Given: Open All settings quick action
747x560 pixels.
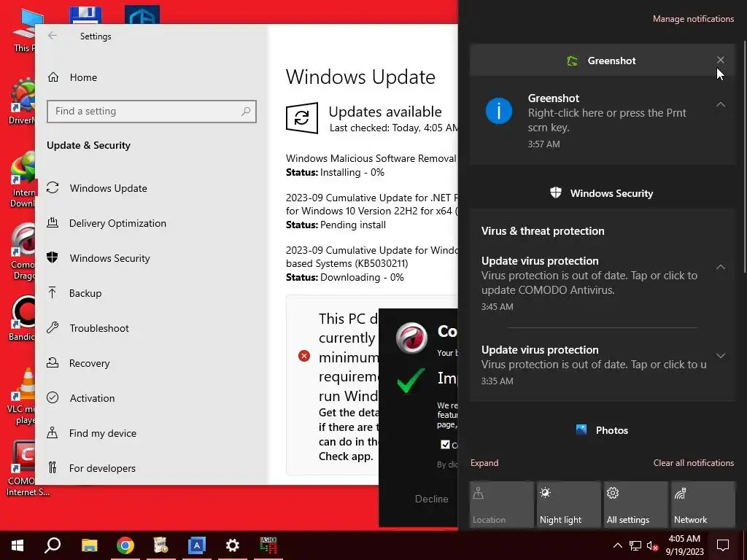Looking at the screenshot, I should [636, 505].
